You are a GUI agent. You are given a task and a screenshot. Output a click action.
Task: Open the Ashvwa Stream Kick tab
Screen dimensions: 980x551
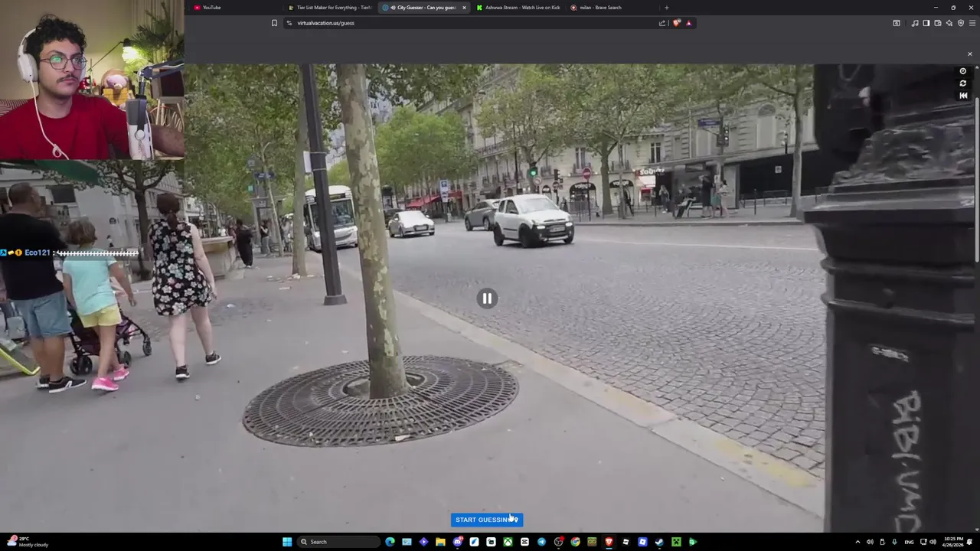pyautogui.click(x=518, y=8)
